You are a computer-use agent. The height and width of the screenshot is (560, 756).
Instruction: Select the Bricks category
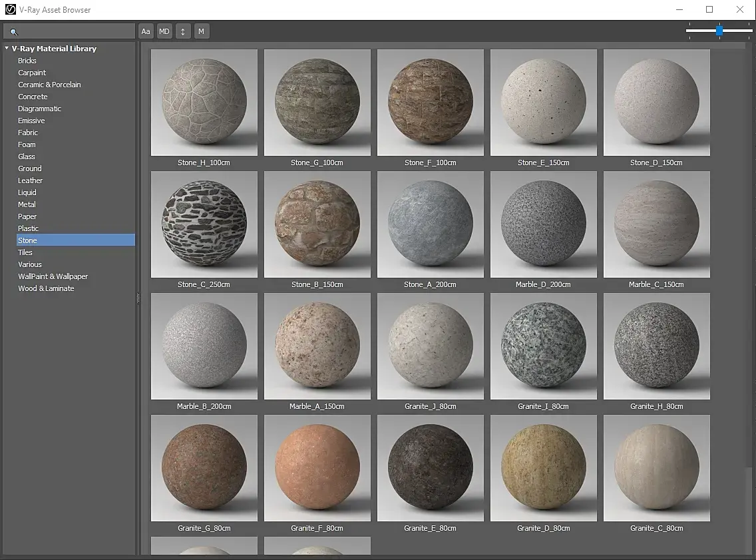click(27, 61)
